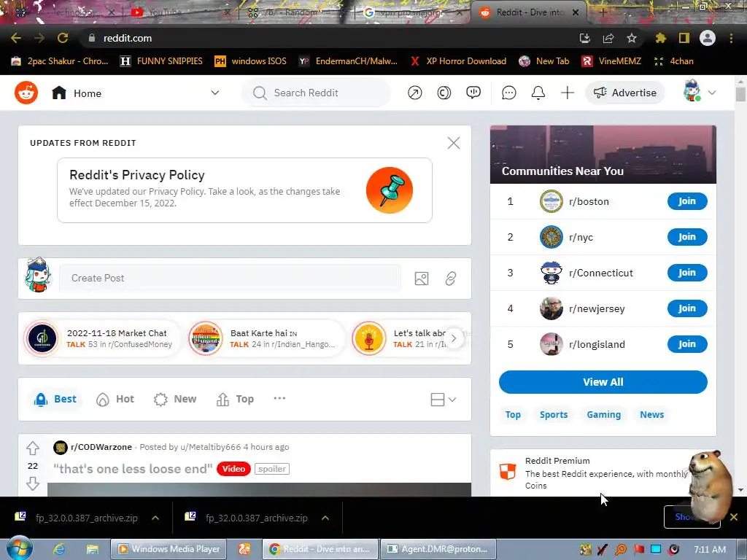This screenshot has height=560, width=747.
Task: Toggle the Chrome side panel icon
Action: [x=684, y=38]
